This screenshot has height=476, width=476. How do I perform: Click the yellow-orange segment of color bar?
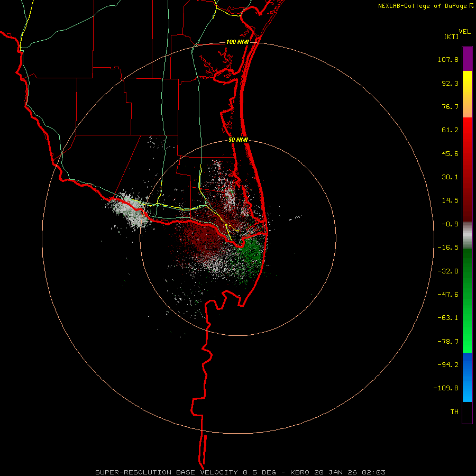tap(467, 94)
